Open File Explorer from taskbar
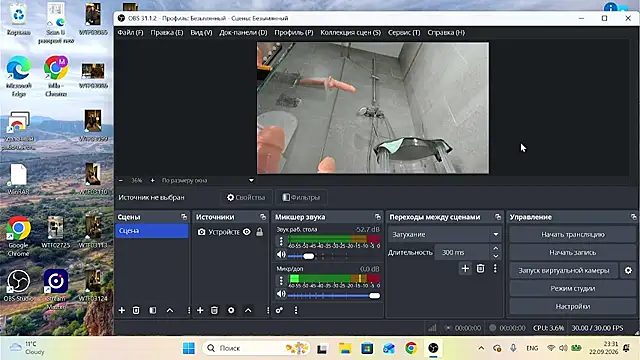Viewport: 640px width, 360px height. [x=344, y=348]
